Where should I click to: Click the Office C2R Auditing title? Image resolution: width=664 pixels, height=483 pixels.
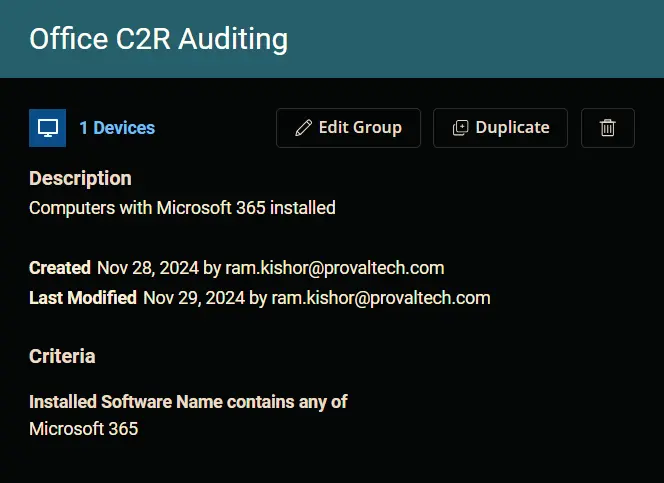pos(158,39)
